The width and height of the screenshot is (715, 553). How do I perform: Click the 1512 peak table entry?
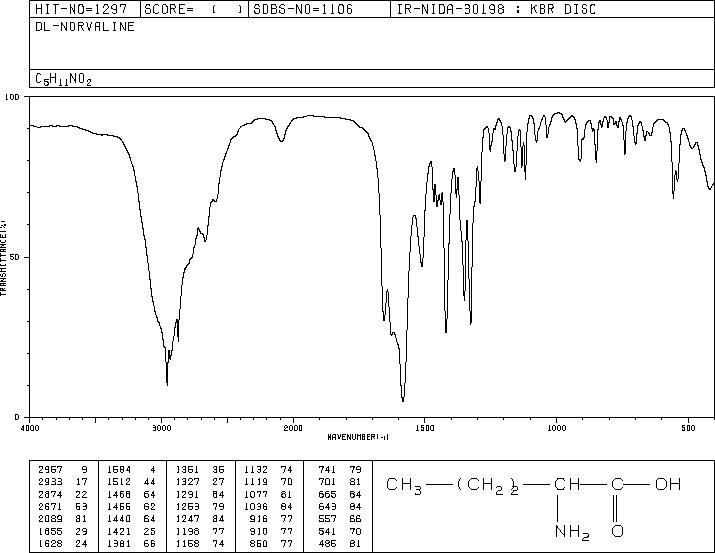click(x=119, y=481)
